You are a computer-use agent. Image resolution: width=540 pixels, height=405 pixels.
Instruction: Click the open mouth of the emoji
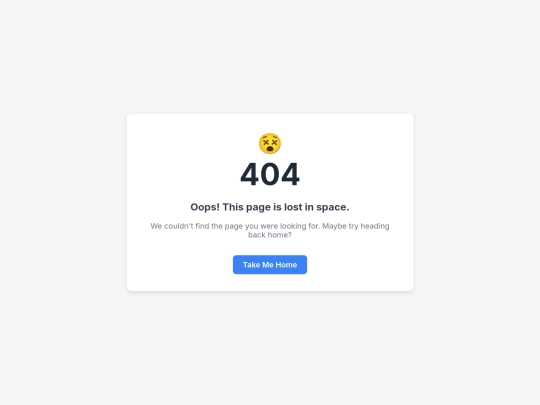pyautogui.click(x=270, y=148)
